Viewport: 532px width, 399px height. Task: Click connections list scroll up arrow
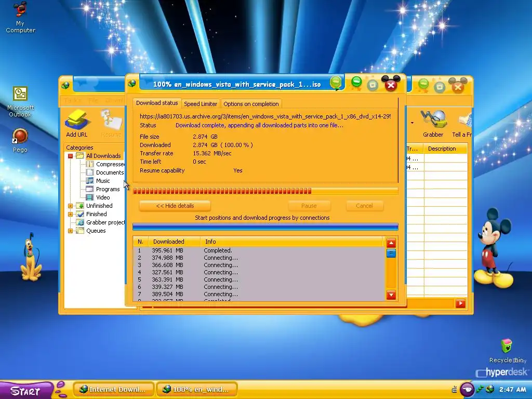point(391,243)
